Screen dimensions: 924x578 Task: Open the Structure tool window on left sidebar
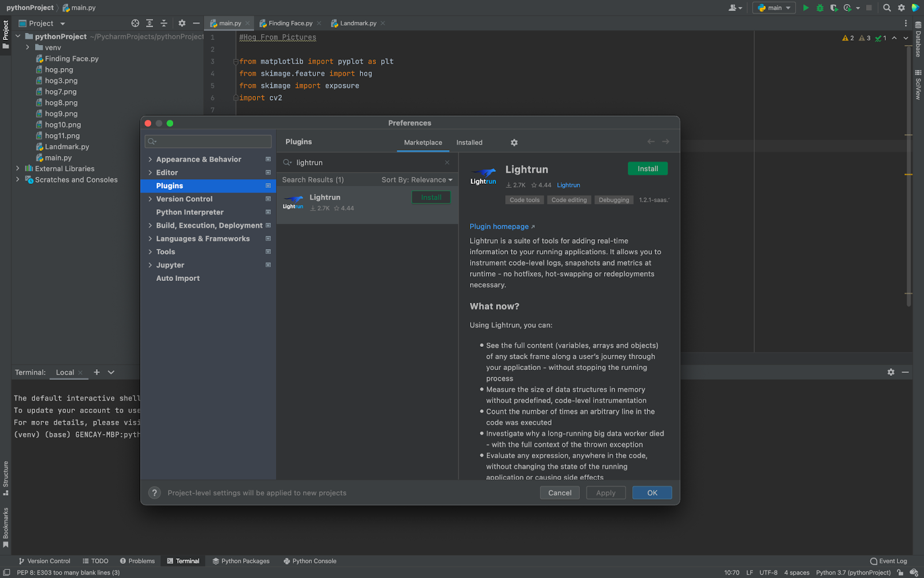click(6, 478)
